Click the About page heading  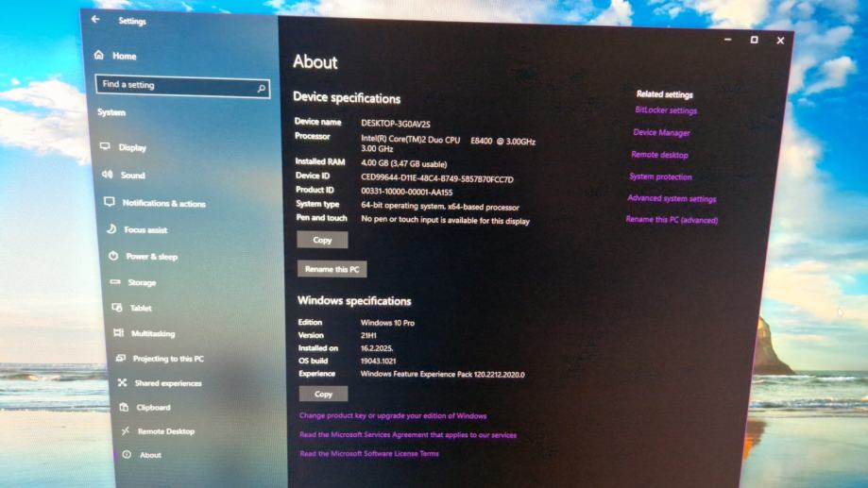click(315, 61)
